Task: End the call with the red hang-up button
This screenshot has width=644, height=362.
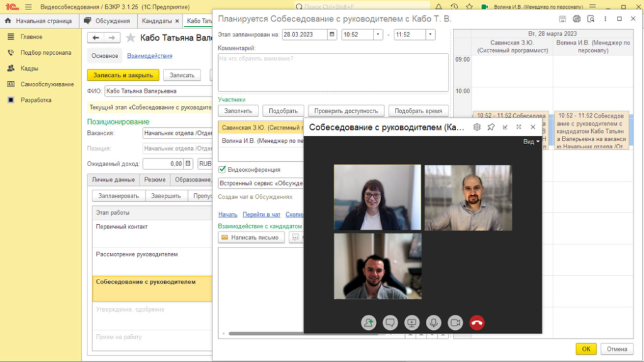Action: (x=477, y=323)
